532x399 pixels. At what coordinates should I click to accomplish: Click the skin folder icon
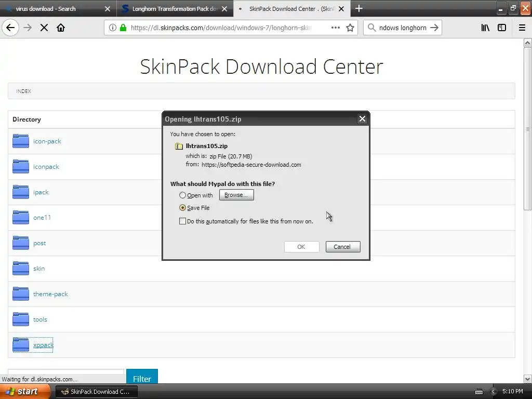21,268
